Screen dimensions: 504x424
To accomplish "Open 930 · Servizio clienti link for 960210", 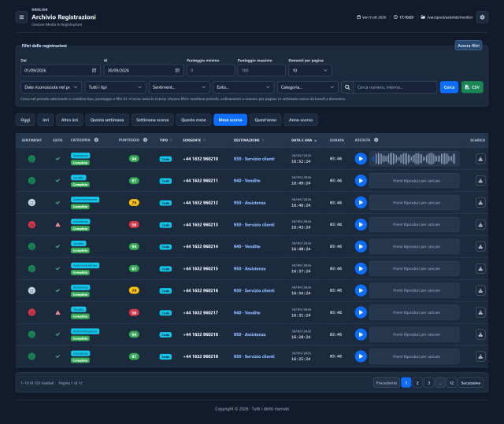I will pos(254,159).
